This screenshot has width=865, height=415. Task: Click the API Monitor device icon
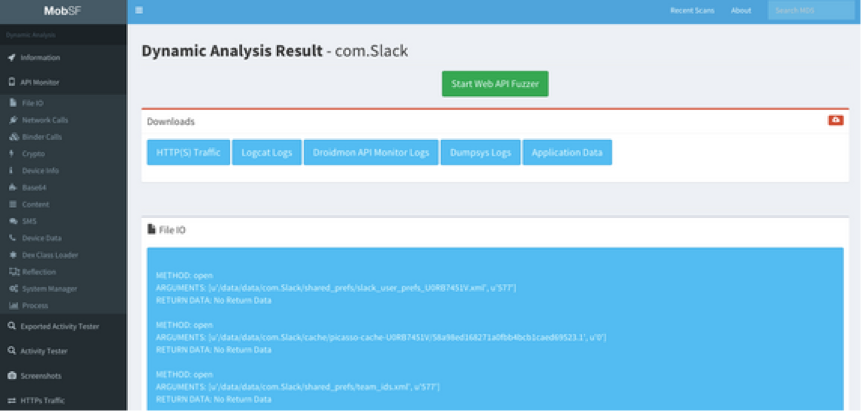point(12,82)
